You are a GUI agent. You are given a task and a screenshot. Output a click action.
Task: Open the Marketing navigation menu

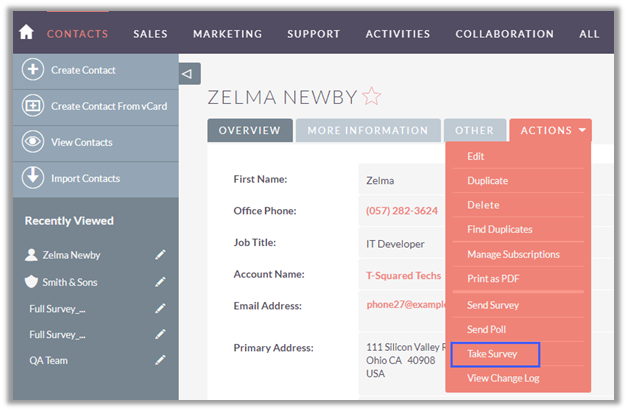point(227,34)
